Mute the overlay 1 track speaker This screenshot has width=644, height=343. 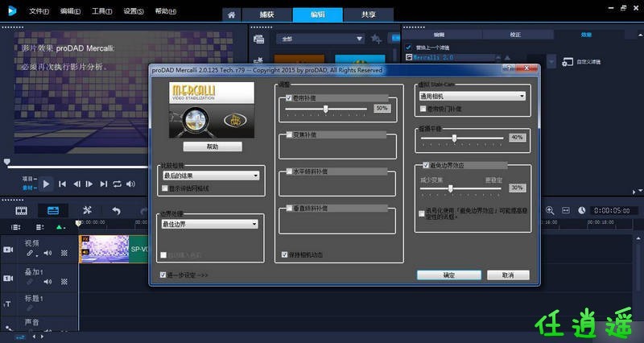point(47,282)
